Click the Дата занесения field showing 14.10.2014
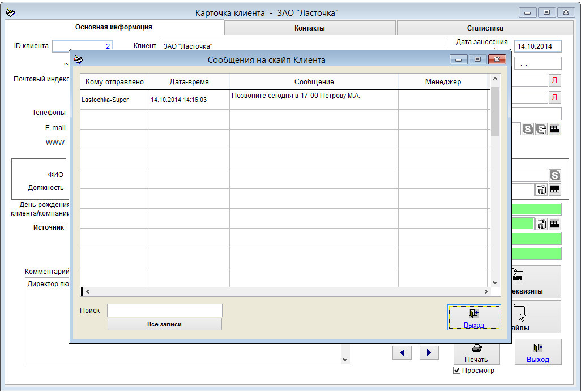The width and height of the screenshot is (581, 392). point(537,46)
